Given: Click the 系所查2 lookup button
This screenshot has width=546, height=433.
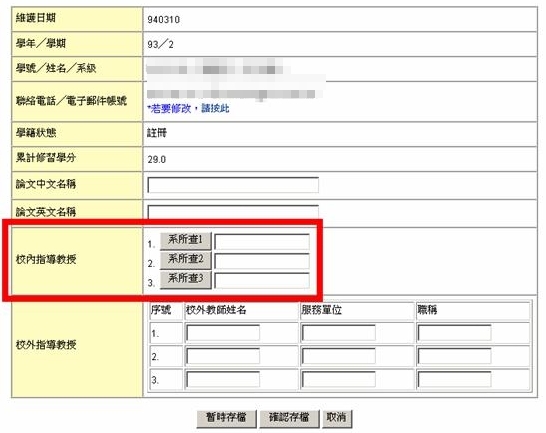Looking at the screenshot, I should tap(186, 261).
